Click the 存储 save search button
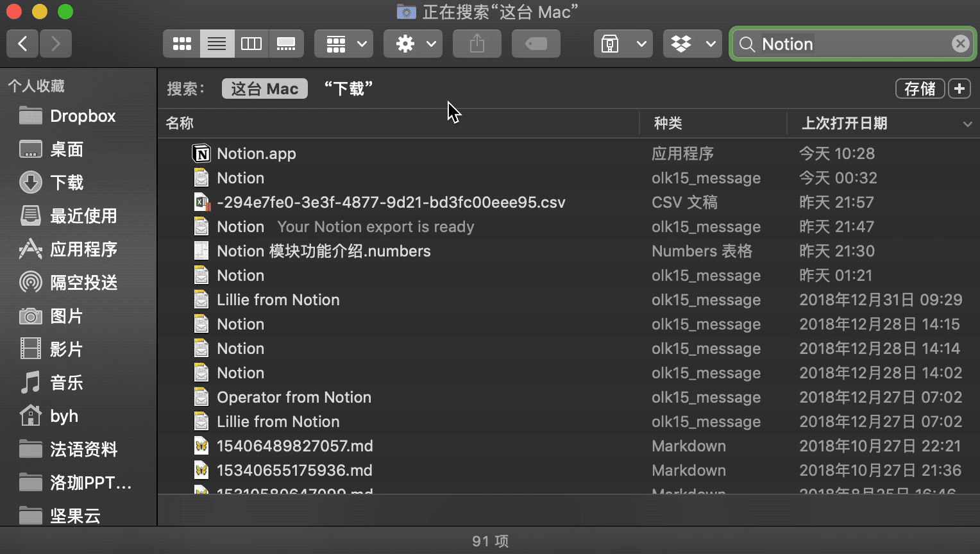This screenshot has height=554, width=980. click(920, 88)
